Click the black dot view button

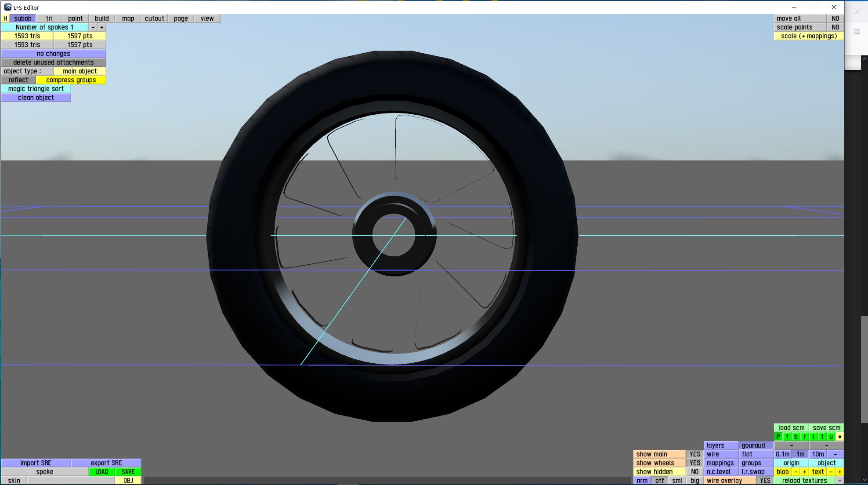[x=839, y=437]
